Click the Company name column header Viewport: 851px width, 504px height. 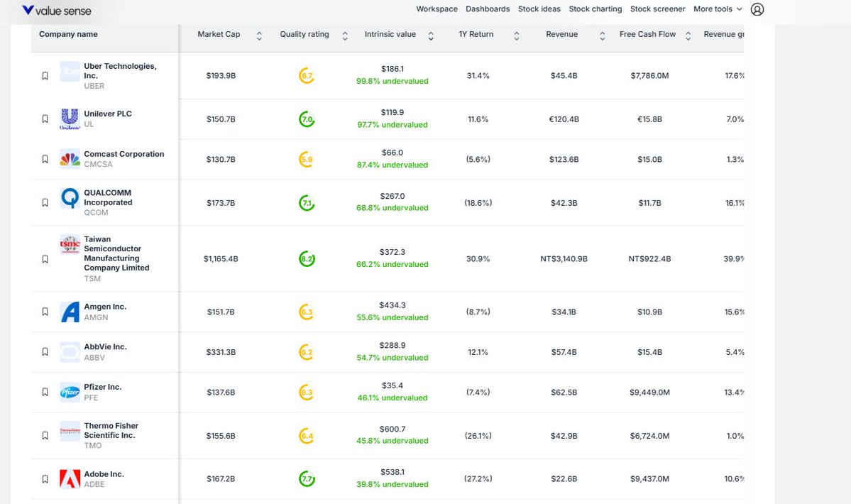click(x=68, y=34)
